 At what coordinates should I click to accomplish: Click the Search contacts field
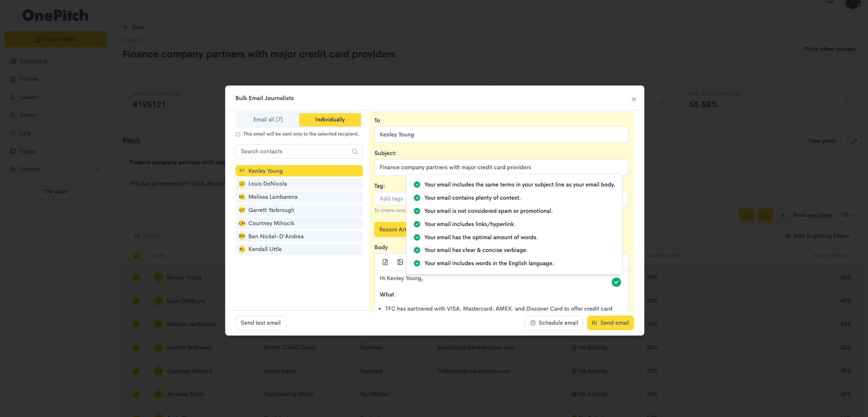pyautogui.click(x=299, y=151)
